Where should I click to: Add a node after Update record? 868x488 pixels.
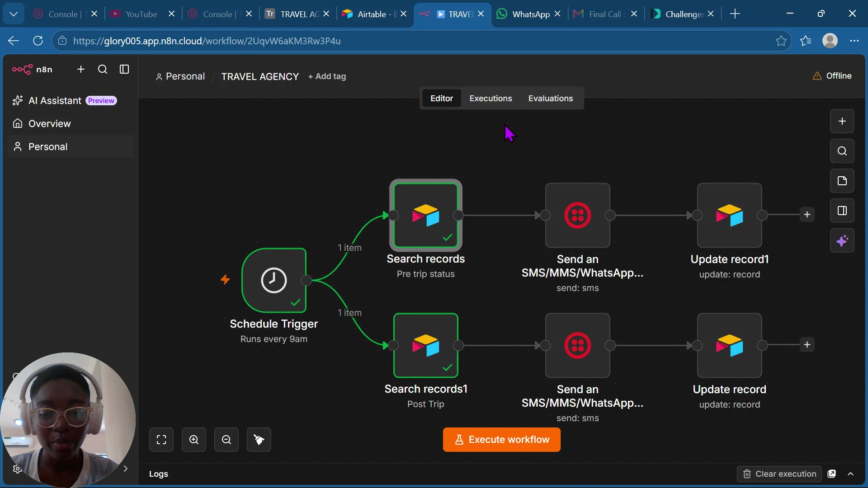(x=807, y=345)
